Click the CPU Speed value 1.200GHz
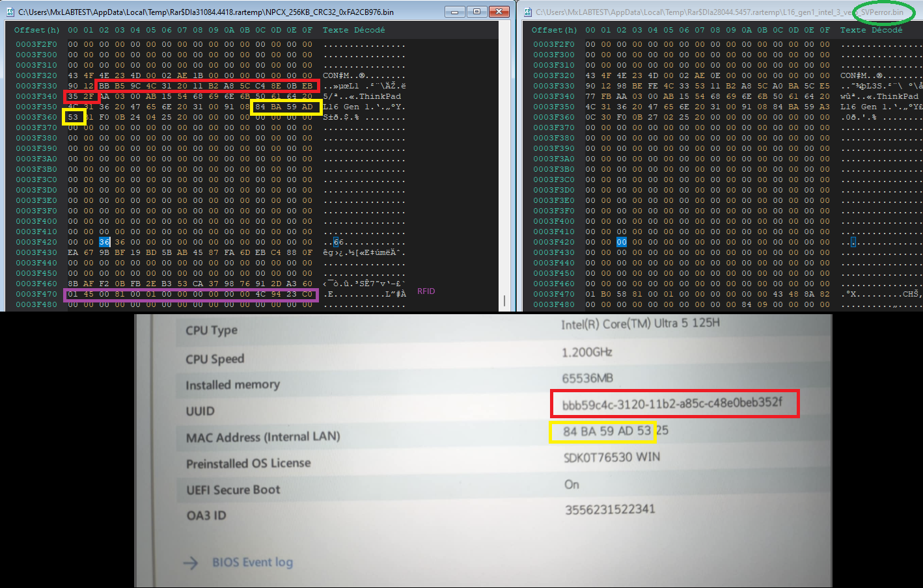Viewport: 923px width, 588px height. tap(587, 352)
